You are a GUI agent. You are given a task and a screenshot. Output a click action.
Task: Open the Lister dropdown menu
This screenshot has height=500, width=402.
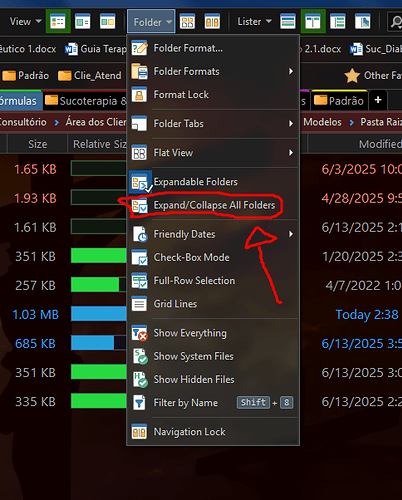[x=254, y=22]
